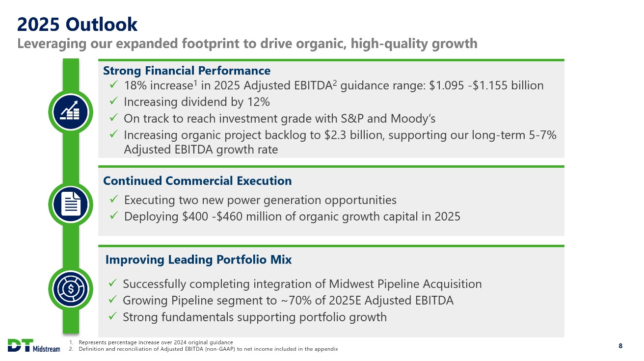The width and height of the screenshot is (644, 361).
Task: Click footnote 1 about 2024 original guidance
Action: (x=156, y=342)
